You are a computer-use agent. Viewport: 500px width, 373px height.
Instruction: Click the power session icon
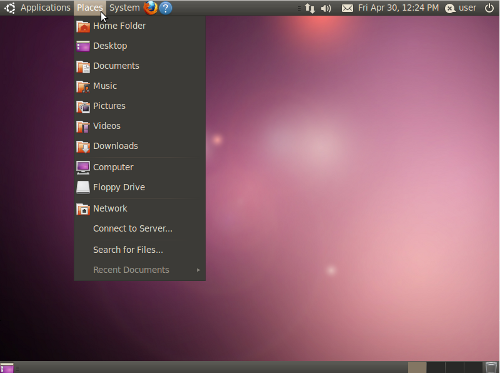point(489,8)
